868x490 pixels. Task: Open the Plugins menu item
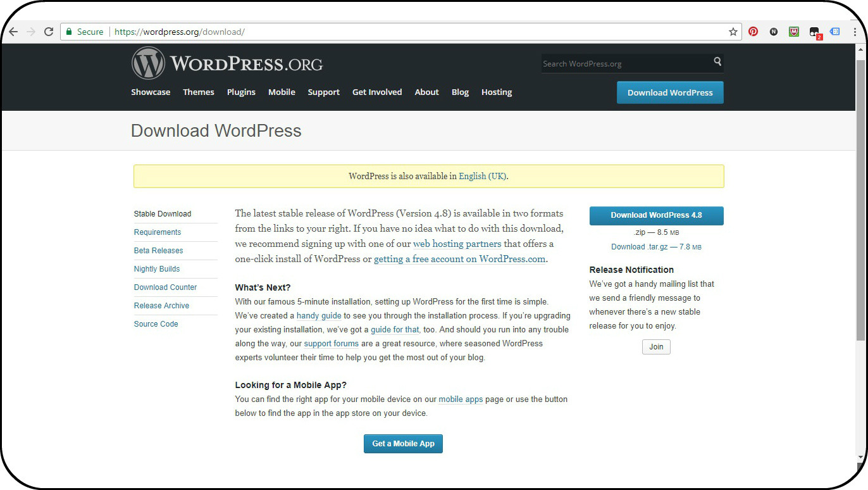pyautogui.click(x=241, y=92)
